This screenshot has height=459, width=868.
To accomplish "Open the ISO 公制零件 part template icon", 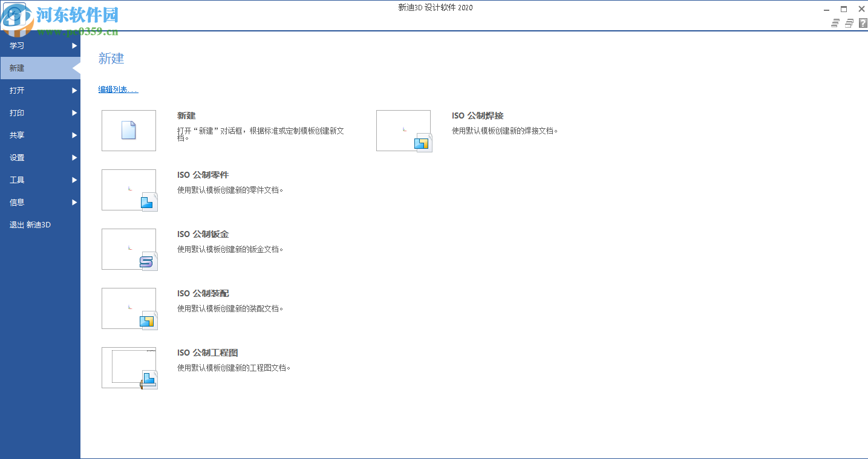I will [128, 189].
